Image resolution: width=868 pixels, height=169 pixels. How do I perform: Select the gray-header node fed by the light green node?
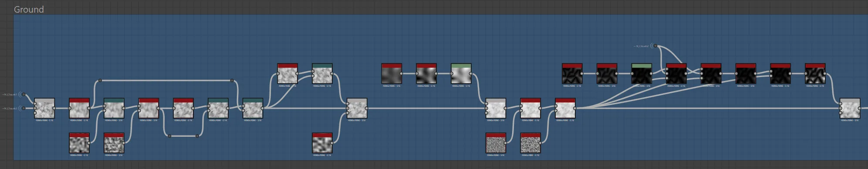point(496,108)
